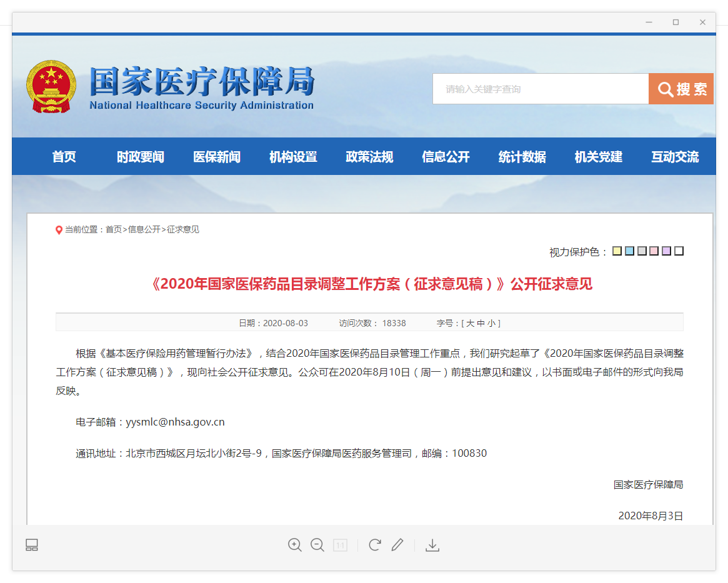Minimize the image viewer window
Screen dimensions: 728x583
(649, 22)
